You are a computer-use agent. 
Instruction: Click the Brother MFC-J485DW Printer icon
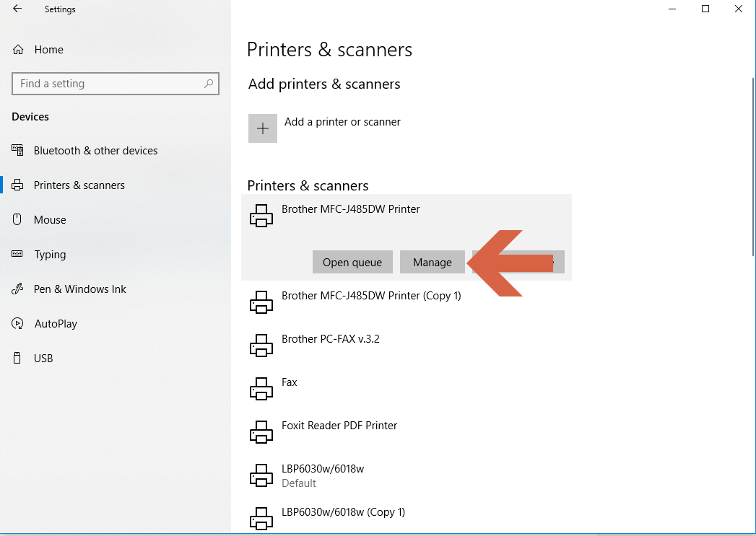261,216
